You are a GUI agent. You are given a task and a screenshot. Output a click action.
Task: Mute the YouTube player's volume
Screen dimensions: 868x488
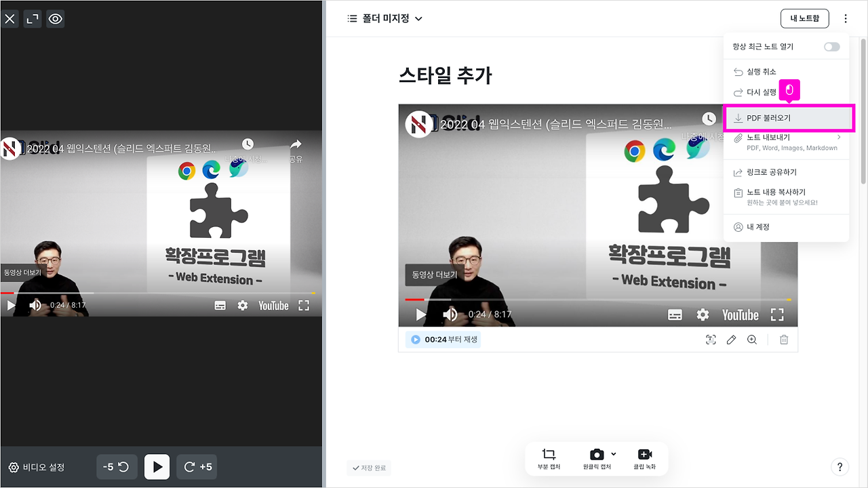[x=450, y=314]
